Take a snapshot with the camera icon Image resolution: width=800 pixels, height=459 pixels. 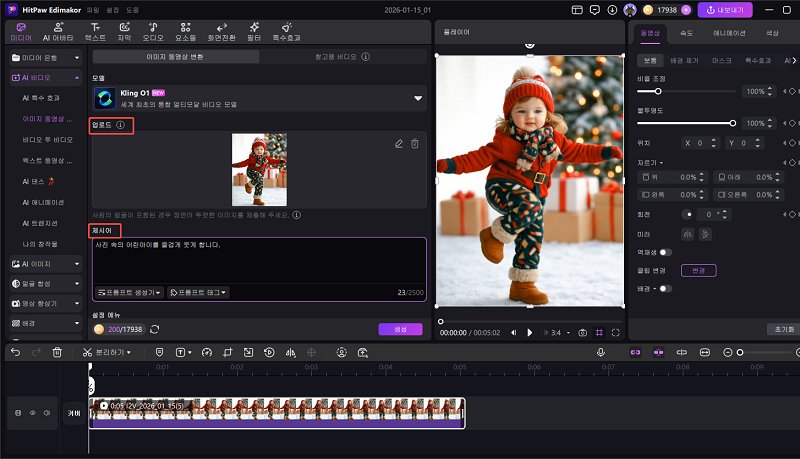coord(581,332)
